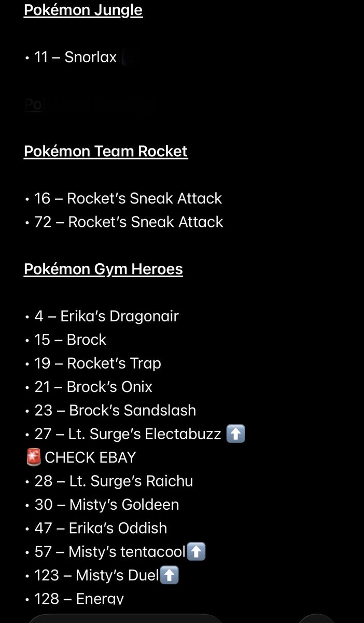The height and width of the screenshot is (623, 364).
Task: Tap the 47 – Erika's Oddish entry
Action: (101, 528)
